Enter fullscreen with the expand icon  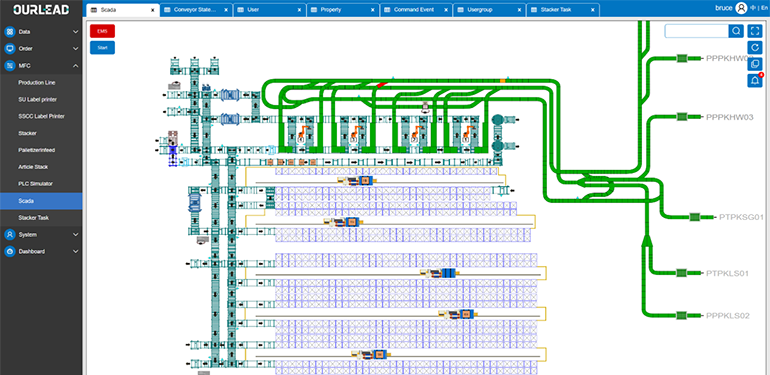(x=755, y=31)
